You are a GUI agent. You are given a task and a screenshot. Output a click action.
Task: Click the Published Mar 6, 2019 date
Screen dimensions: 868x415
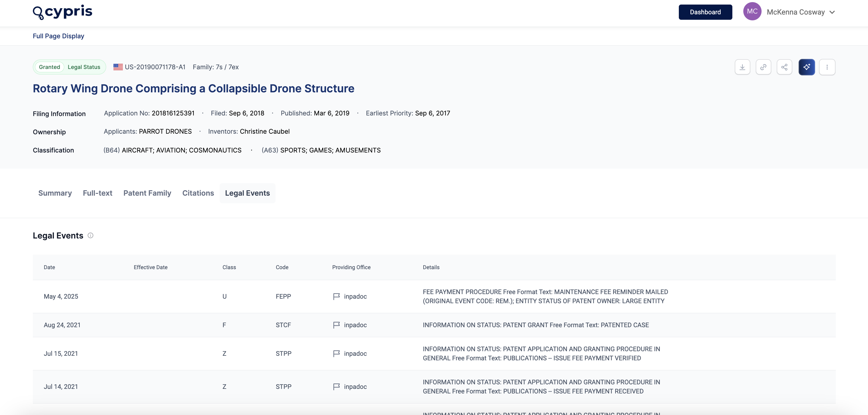(332, 113)
